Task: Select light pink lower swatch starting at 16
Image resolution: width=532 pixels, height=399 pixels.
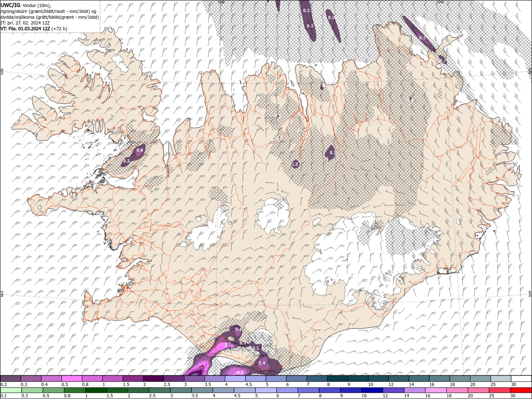Action: [x=436, y=390]
